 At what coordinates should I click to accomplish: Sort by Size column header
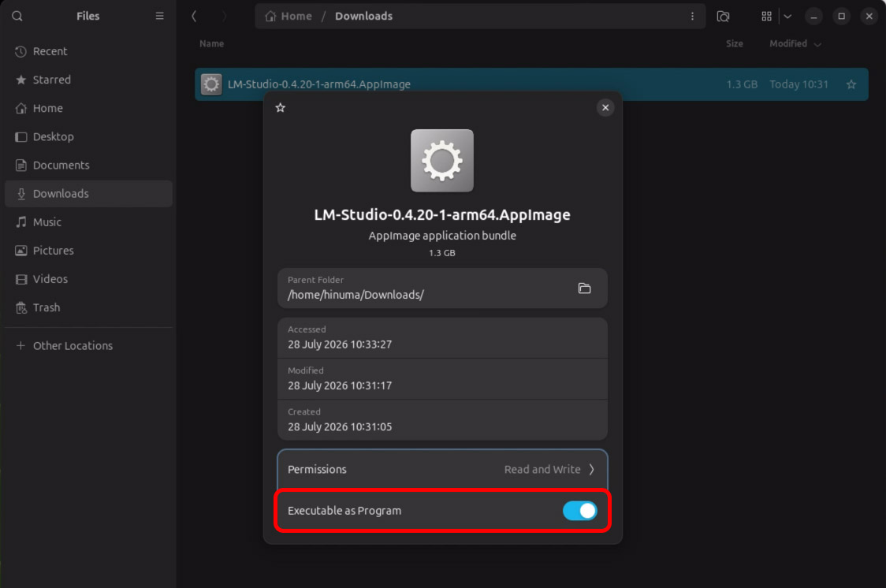[x=734, y=44]
